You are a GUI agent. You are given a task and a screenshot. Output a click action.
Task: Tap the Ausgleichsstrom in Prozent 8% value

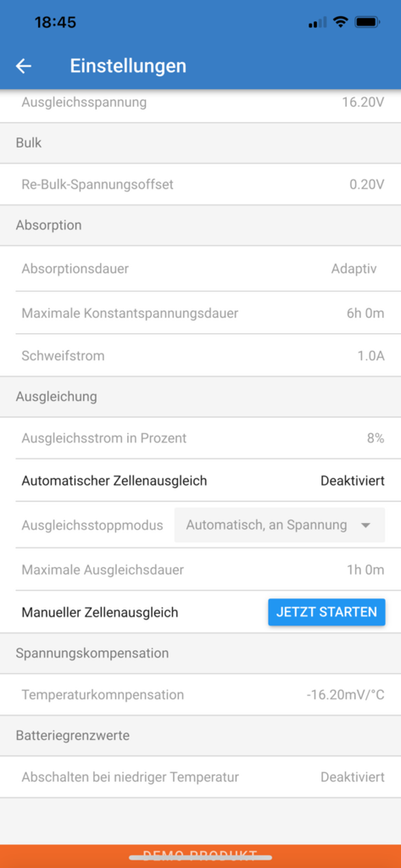[375, 438]
